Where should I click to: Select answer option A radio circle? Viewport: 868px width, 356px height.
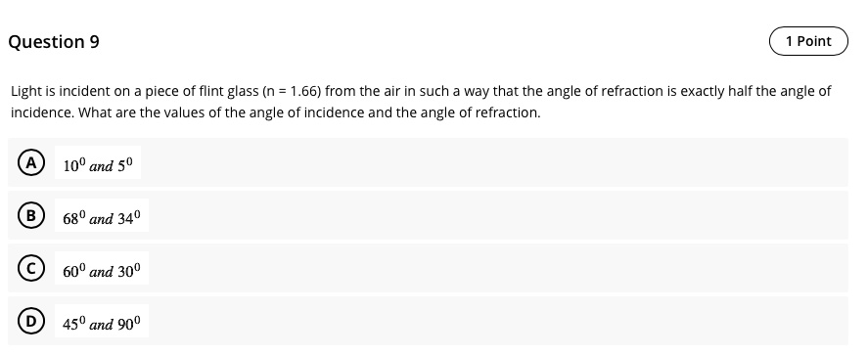coord(31,162)
